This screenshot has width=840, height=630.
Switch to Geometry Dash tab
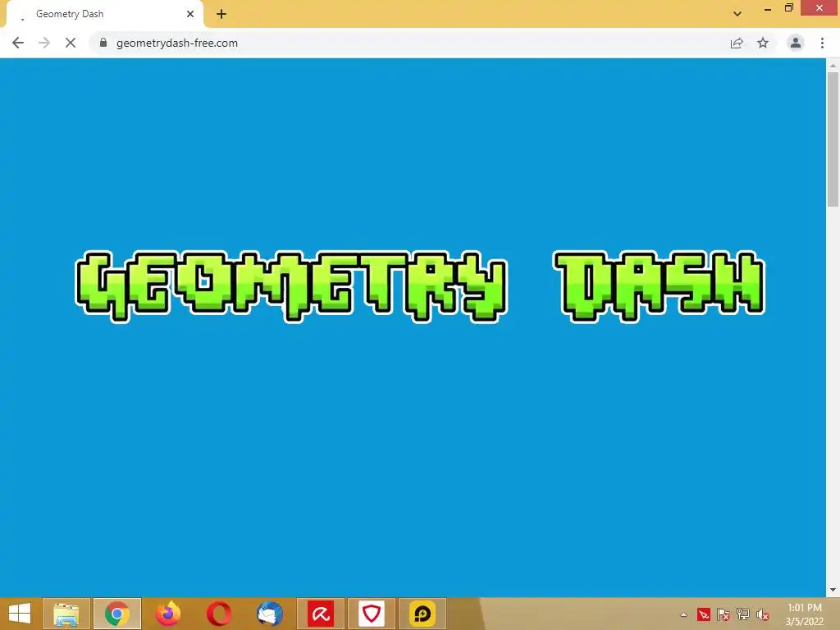point(104,15)
